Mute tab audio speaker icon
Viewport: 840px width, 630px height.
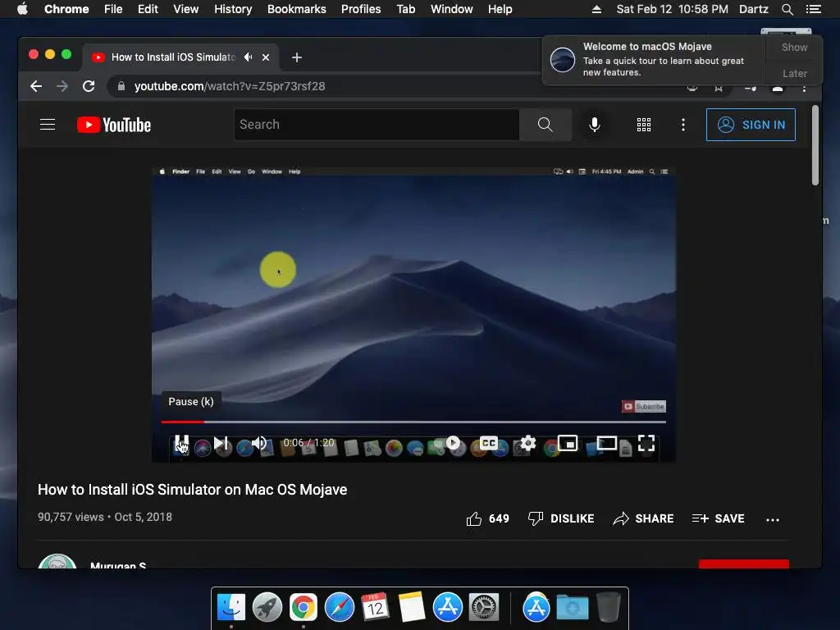click(x=248, y=57)
